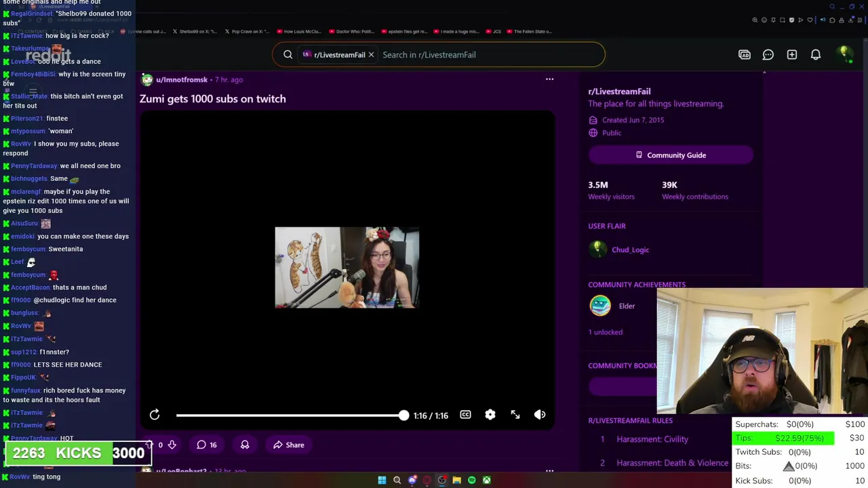This screenshot has height=488, width=868.
Task: Open u/Imnotfromsk user profile
Action: pyautogui.click(x=182, y=79)
